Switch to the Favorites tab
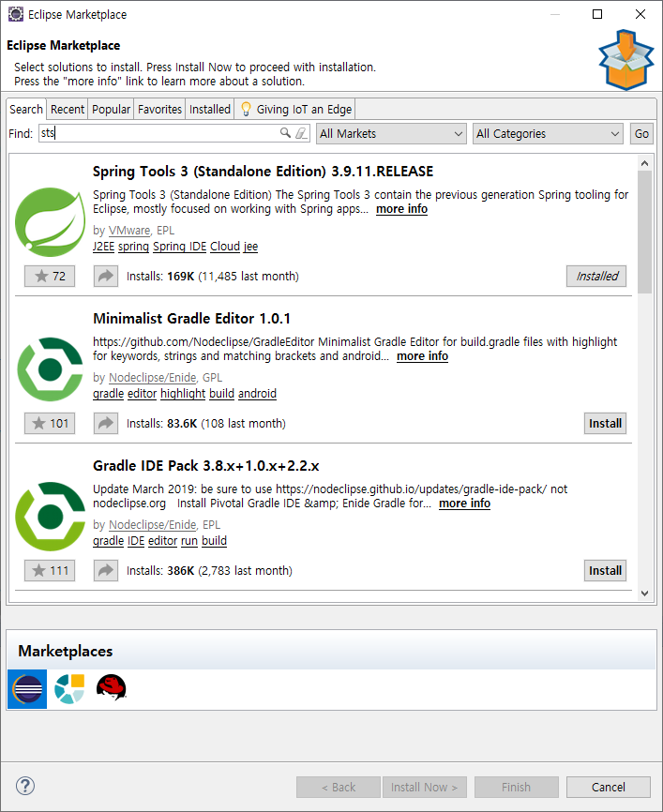The image size is (663, 812). (159, 110)
